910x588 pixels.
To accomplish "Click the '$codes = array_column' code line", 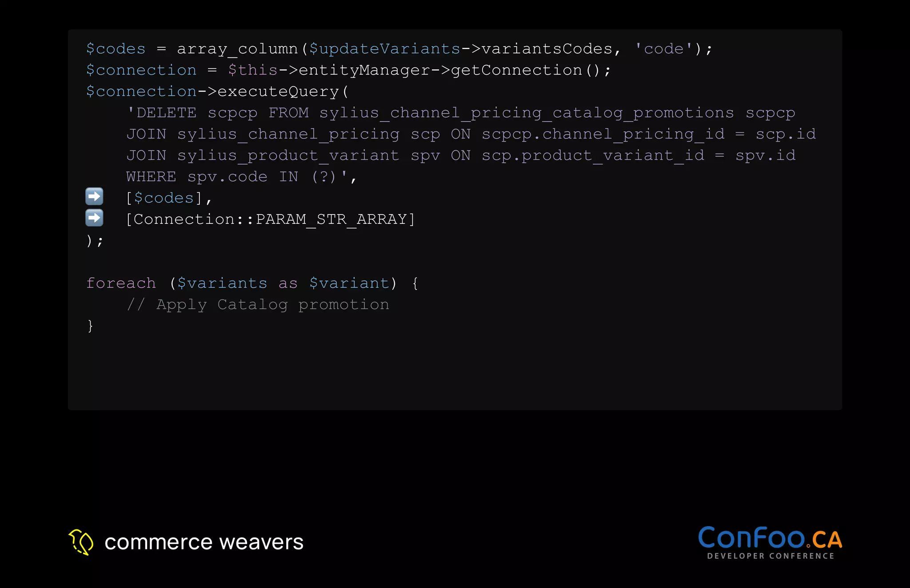I will pos(399,49).
